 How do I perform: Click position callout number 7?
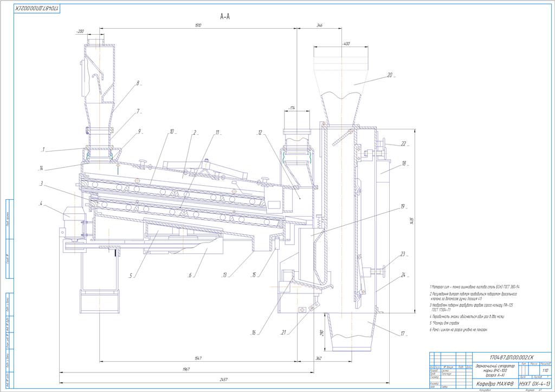coord(138,112)
